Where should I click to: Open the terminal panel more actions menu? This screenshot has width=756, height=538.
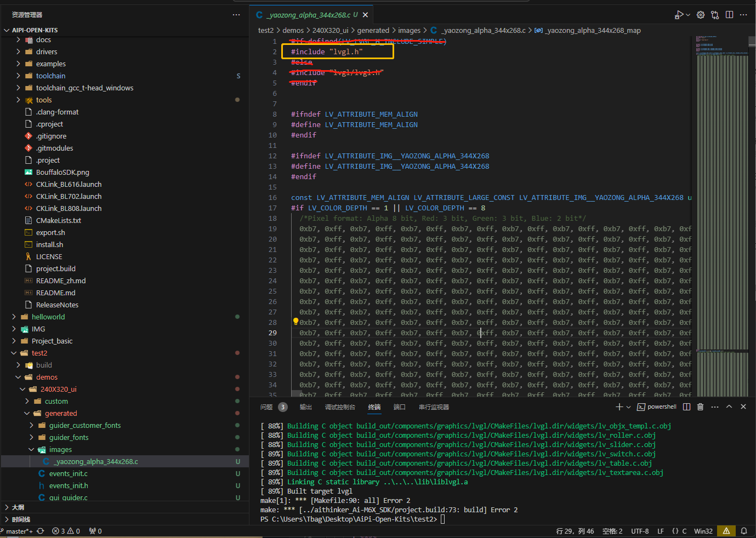pyautogui.click(x=715, y=407)
